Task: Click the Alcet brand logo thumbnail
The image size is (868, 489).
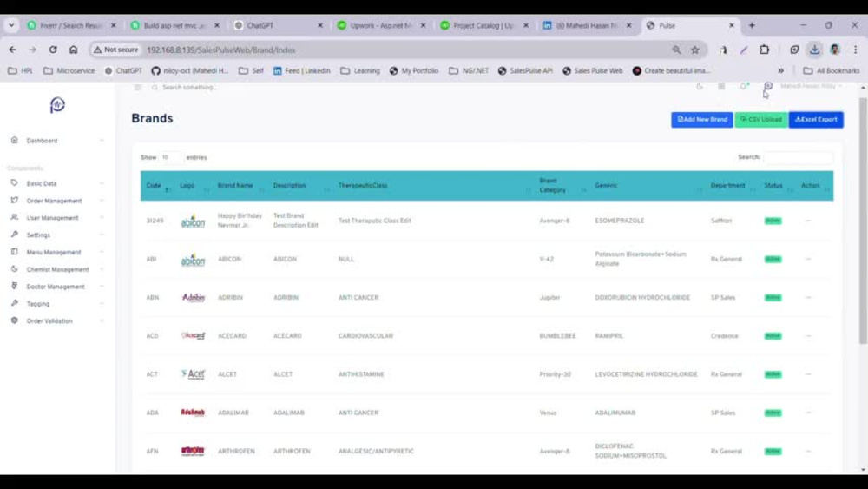Action: point(194,374)
